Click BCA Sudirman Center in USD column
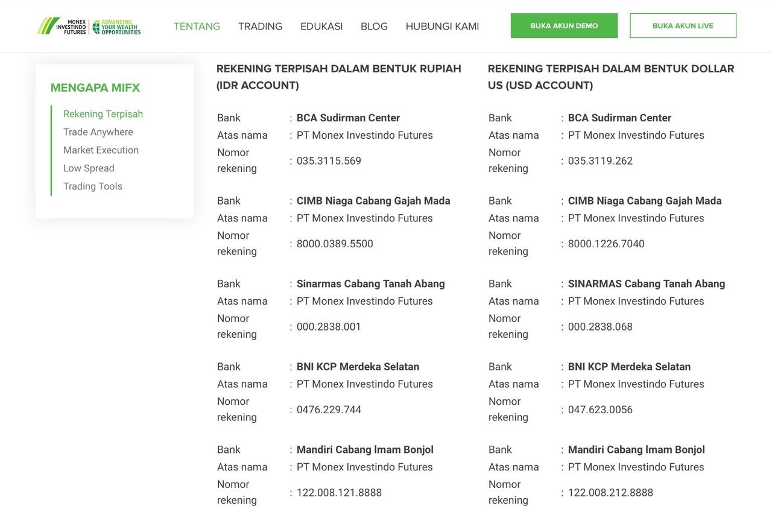The width and height of the screenshot is (772, 532). 619,118
